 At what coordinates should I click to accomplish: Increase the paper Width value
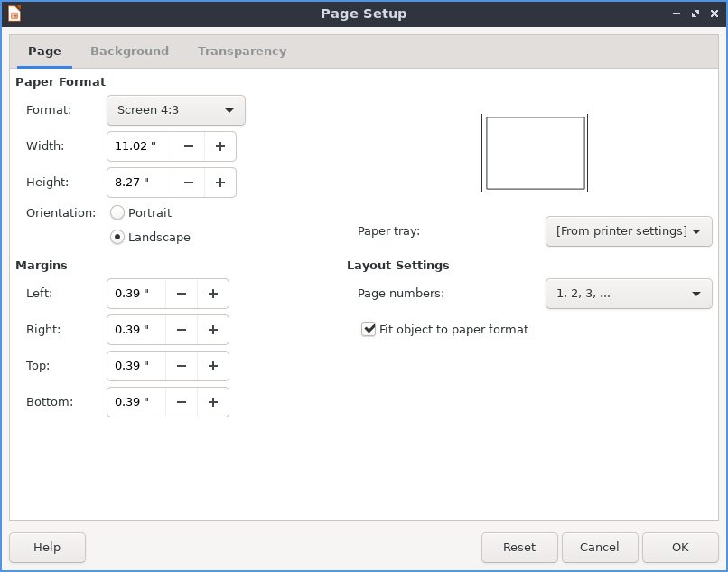219,146
